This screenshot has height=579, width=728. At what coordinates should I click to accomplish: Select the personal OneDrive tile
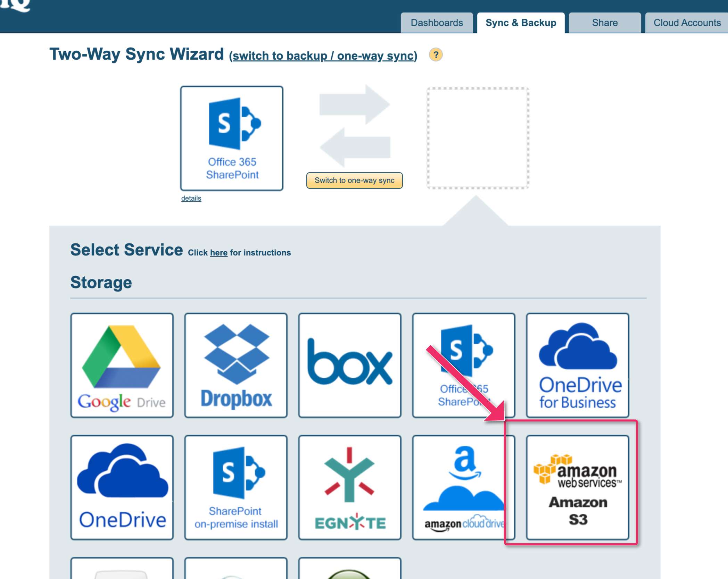(x=122, y=487)
